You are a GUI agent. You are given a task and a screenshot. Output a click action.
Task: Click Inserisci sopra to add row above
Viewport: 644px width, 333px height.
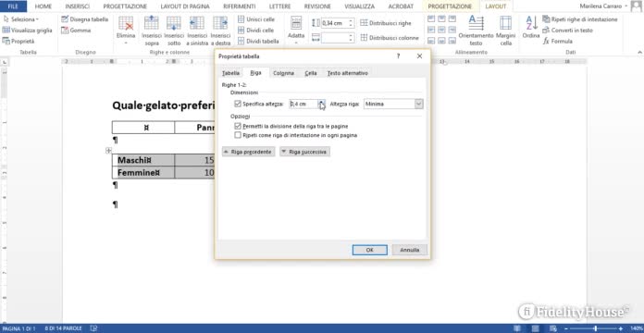coord(152,31)
